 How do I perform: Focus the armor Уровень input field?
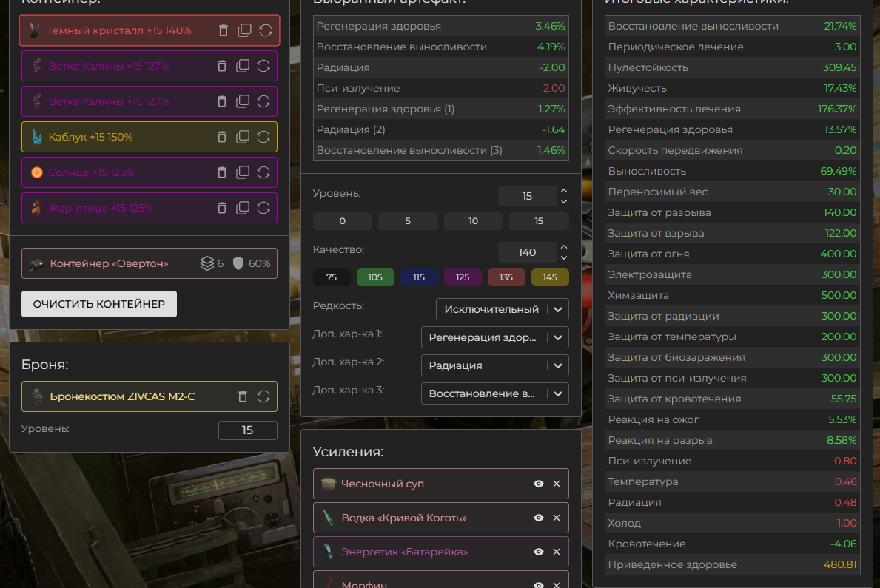click(x=247, y=430)
